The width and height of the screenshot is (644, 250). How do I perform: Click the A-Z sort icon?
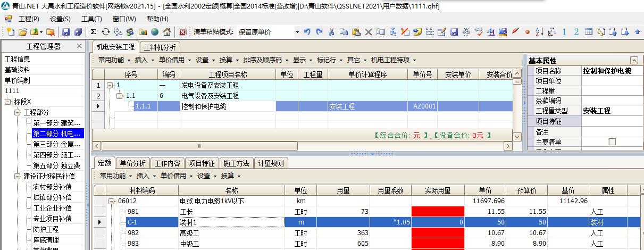539,32
